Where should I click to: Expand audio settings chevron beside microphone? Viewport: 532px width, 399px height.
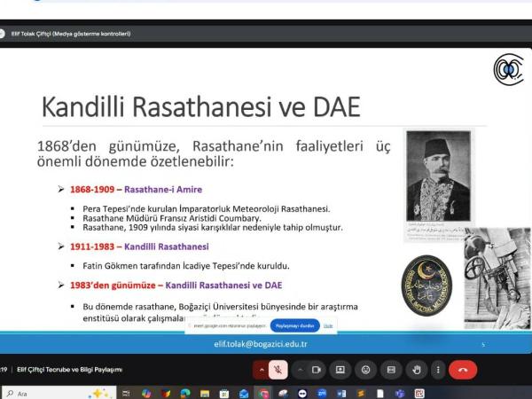(262, 369)
